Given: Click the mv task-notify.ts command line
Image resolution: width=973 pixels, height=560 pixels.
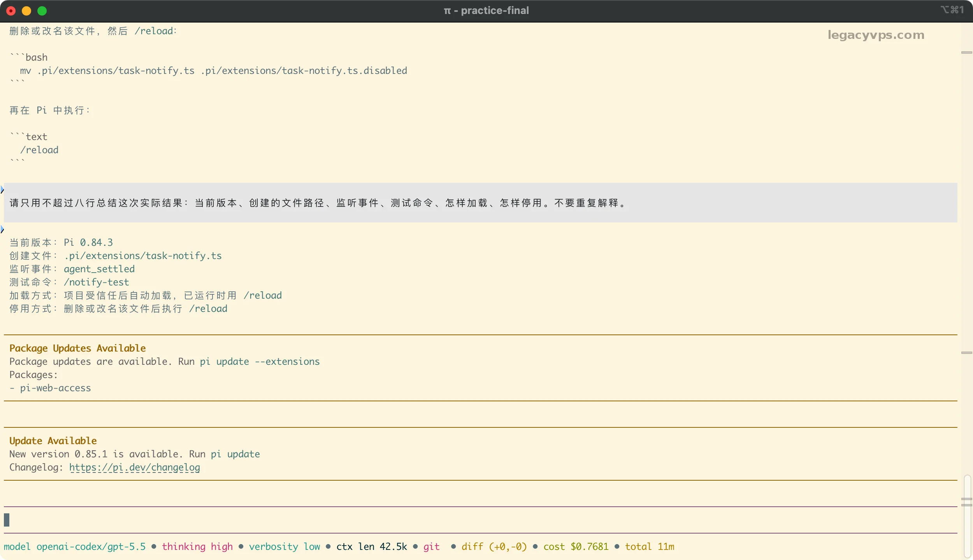Looking at the screenshot, I should [x=213, y=70].
